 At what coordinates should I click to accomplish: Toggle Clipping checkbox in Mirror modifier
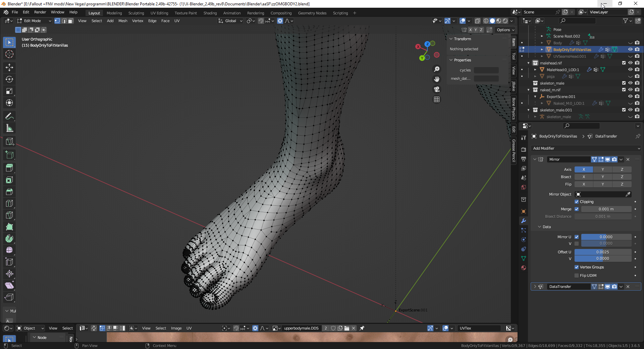(577, 202)
